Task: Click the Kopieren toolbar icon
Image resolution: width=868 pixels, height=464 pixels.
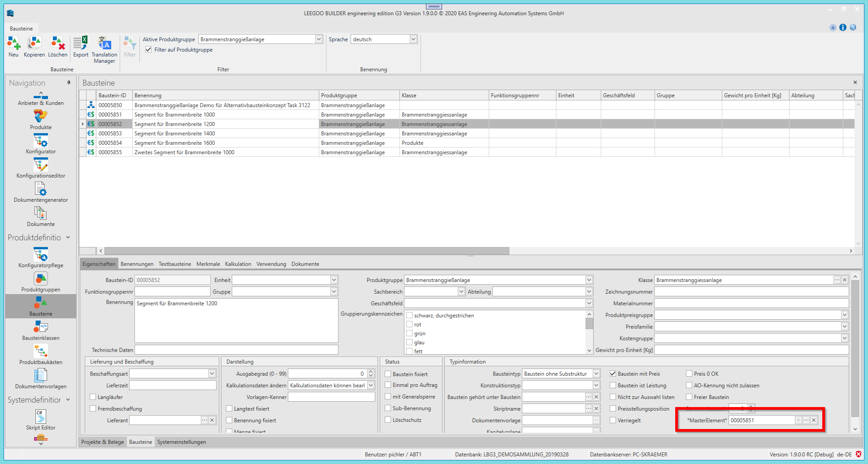Action: point(35,47)
